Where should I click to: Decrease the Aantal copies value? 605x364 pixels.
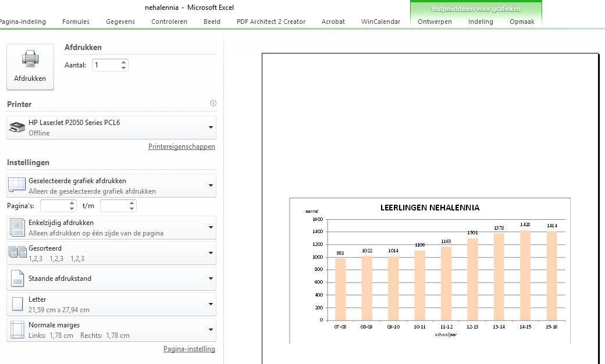123,68
